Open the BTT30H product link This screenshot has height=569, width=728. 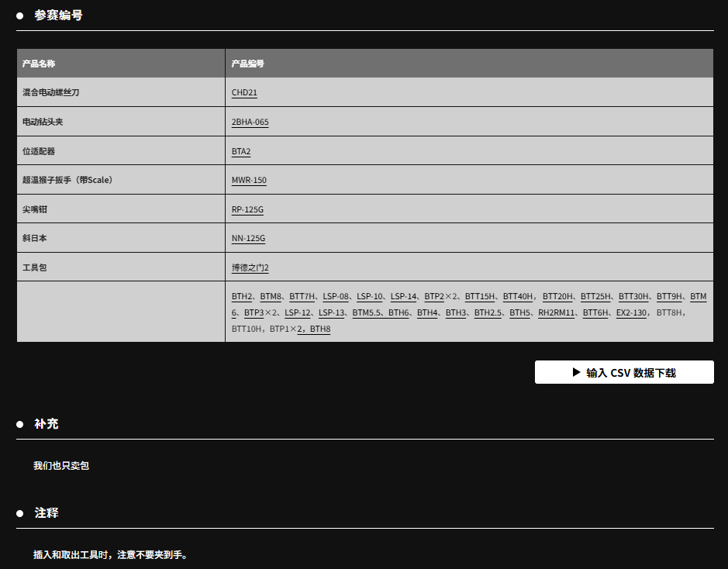tap(633, 297)
